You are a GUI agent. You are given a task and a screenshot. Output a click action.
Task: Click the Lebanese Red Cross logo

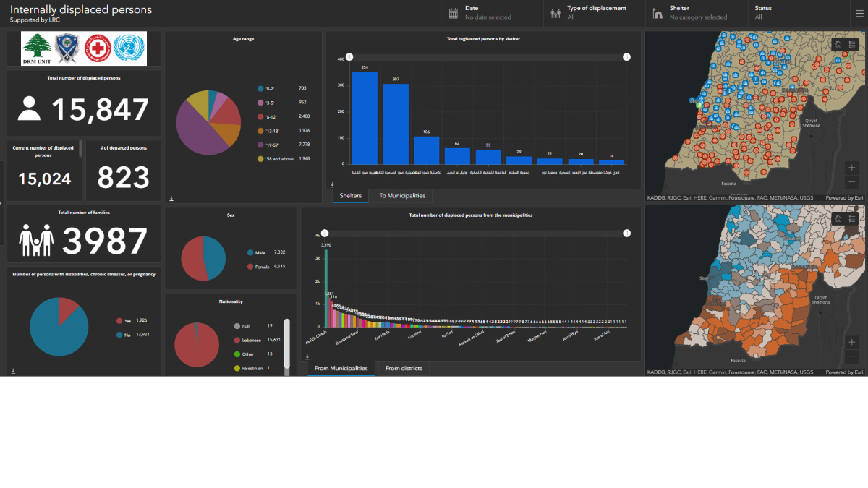click(x=99, y=48)
